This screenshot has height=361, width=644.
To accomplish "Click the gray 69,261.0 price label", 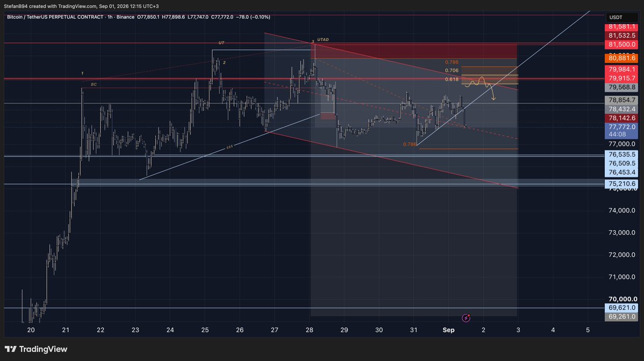I will pos(622,316).
